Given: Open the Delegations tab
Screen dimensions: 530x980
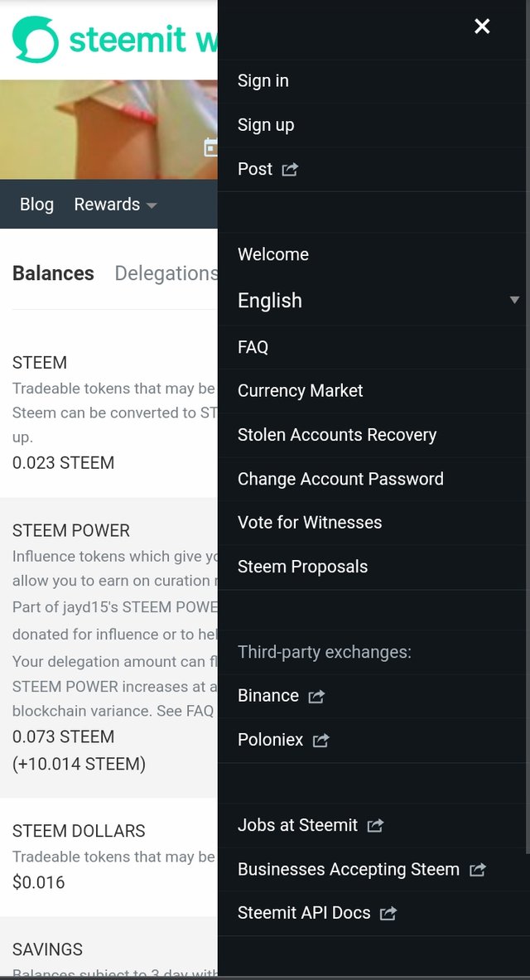Looking at the screenshot, I should [166, 273].
